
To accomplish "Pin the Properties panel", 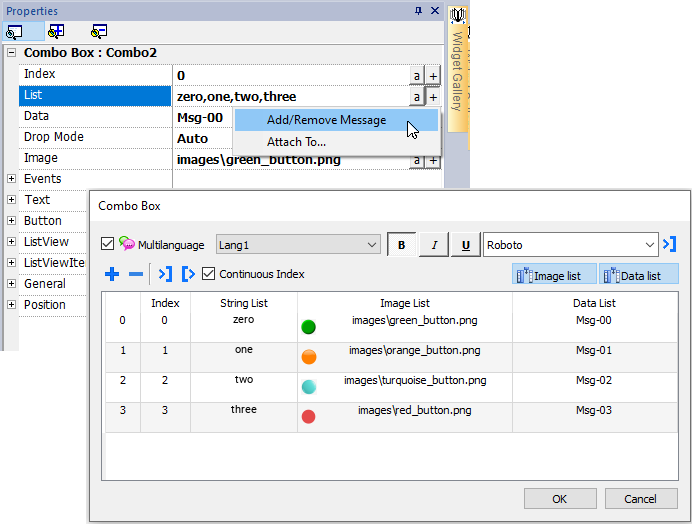I will [418, 10].
